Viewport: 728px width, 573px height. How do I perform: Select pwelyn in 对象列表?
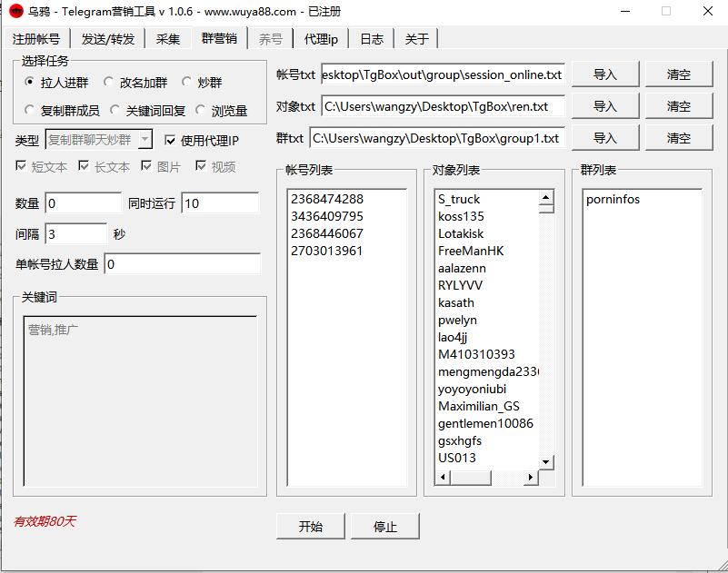[x=457, y=320]
